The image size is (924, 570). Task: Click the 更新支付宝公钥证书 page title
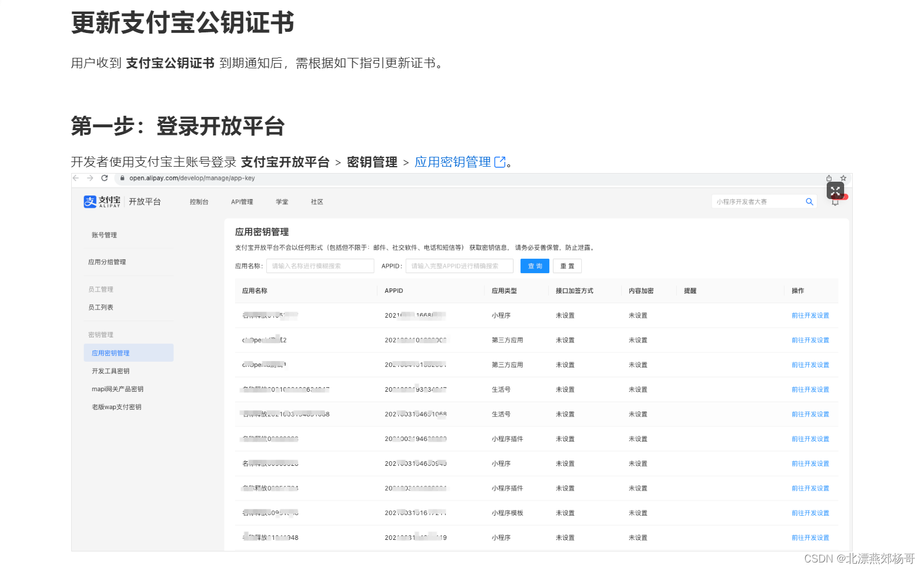click(x=182, y=23)
